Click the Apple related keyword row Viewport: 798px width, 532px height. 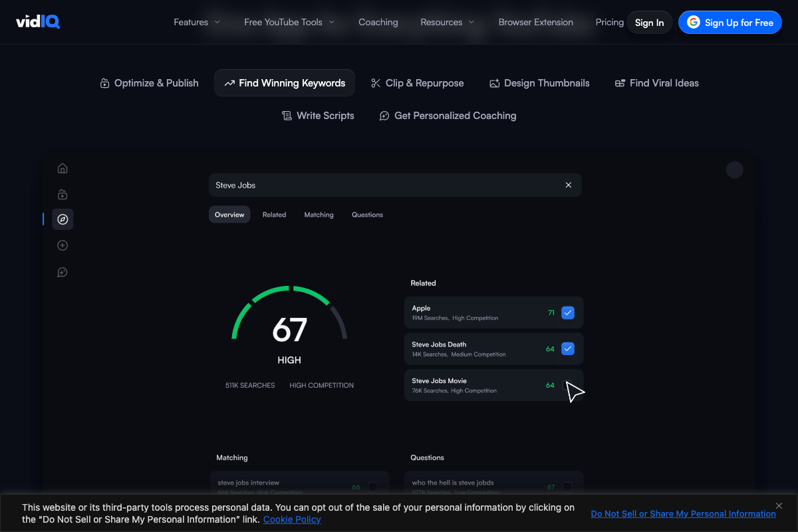pos(494,313)
